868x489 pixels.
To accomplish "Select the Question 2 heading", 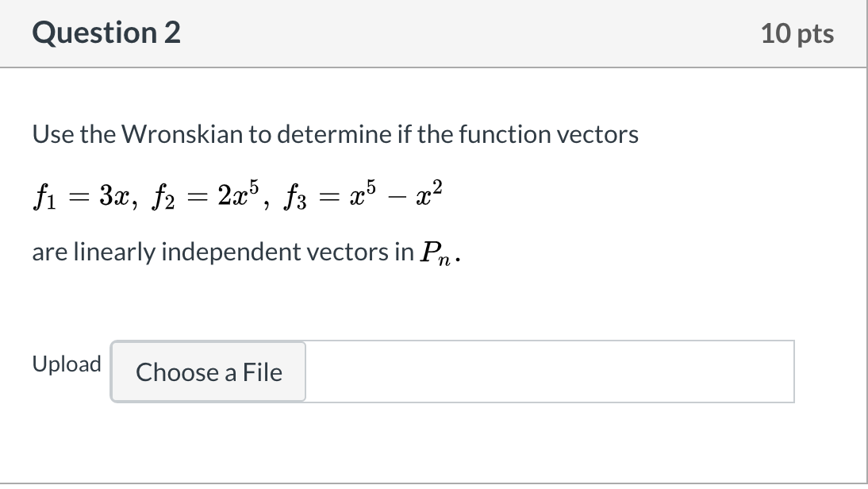I will pos(106,33).
